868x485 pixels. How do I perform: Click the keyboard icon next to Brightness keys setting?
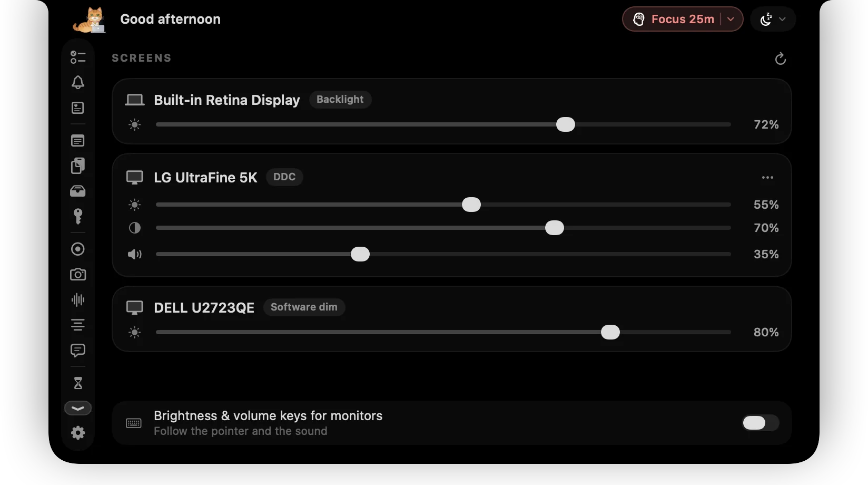134,423
